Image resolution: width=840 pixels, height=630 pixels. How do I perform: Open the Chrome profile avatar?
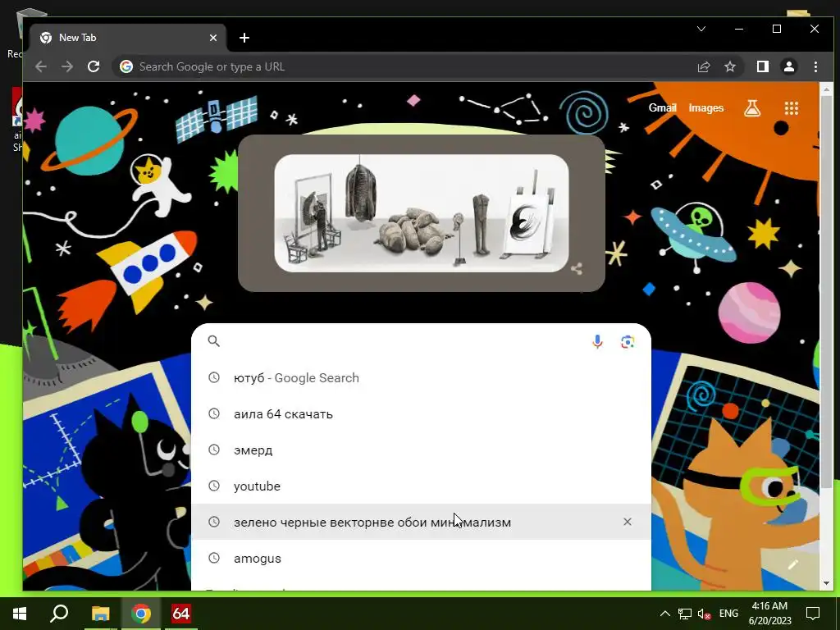tap(788, 66)
